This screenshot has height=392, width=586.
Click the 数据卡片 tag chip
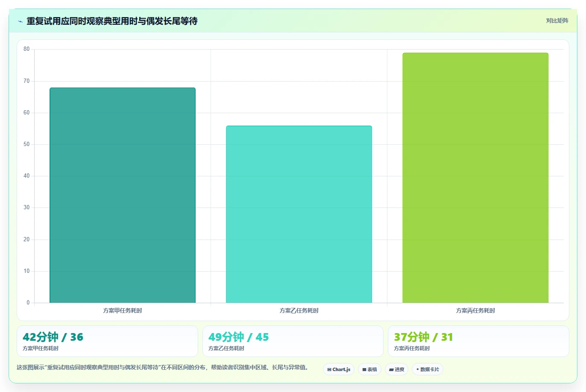click(x=428, y=369)
